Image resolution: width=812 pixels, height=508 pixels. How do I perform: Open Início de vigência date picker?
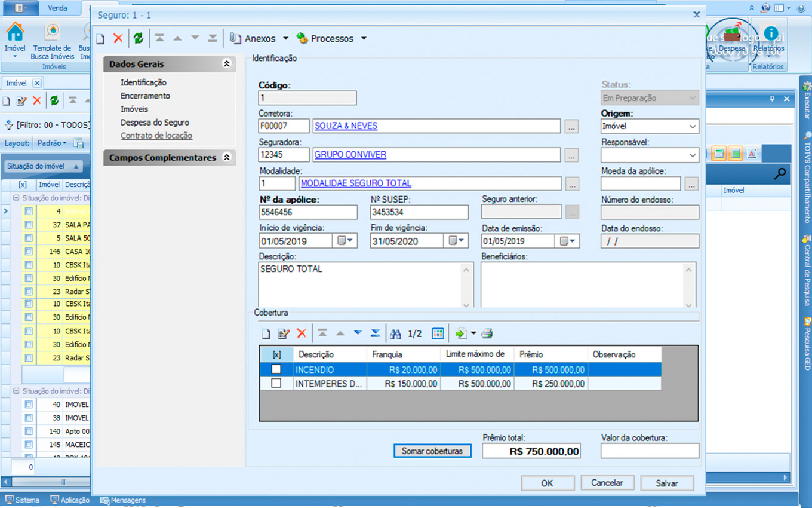coord(345,241)
